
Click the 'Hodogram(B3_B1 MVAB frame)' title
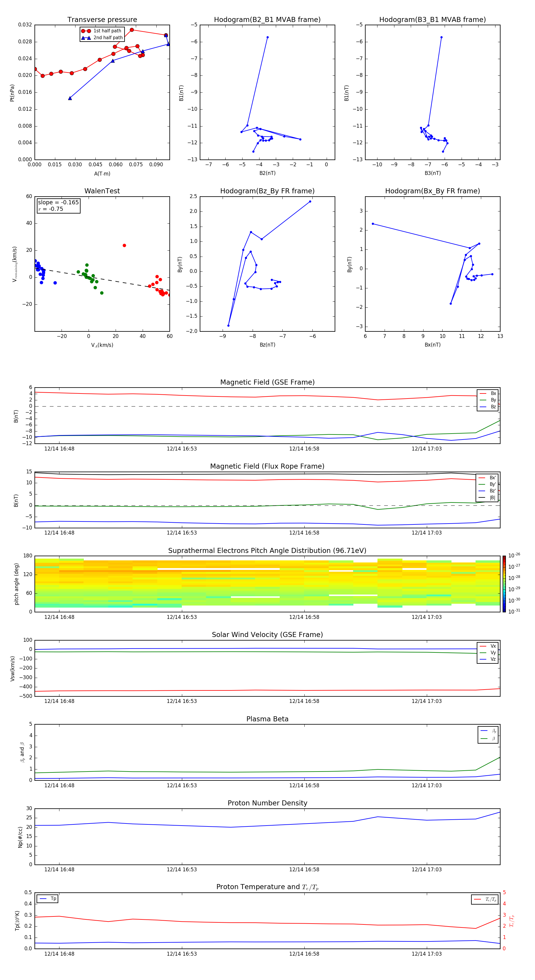(x=432, y=20)
